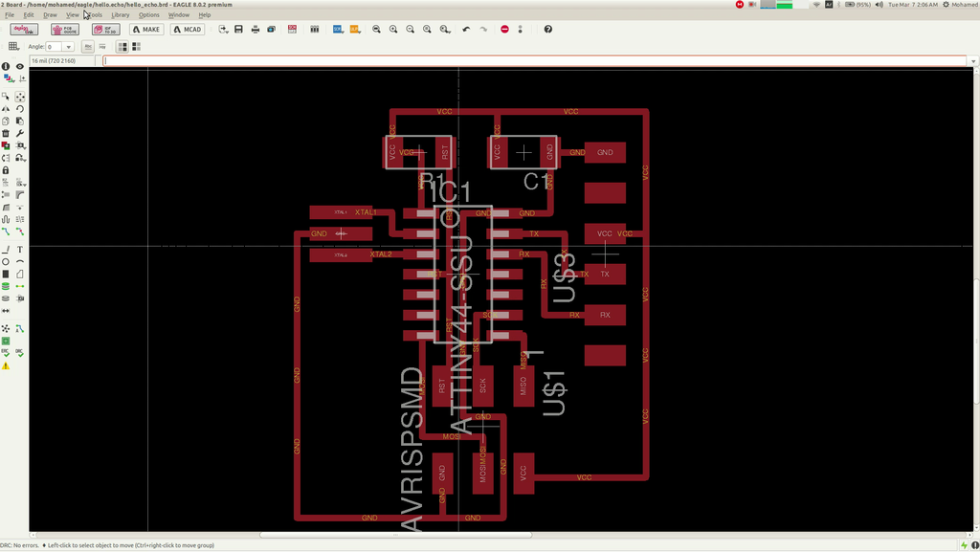Viewport: 980px width, 552px height.
Task: Select the Mirror tool
Action: point(6,109)
